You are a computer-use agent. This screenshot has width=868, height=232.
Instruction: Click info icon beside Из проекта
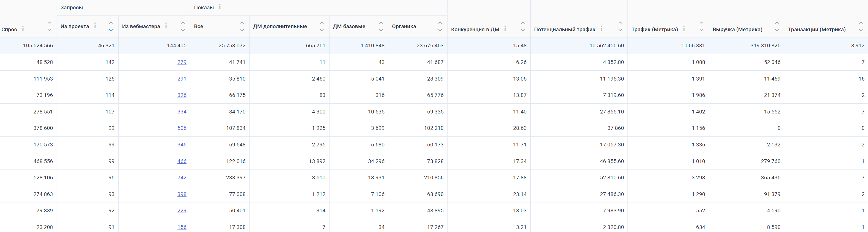tap(95, 26)
